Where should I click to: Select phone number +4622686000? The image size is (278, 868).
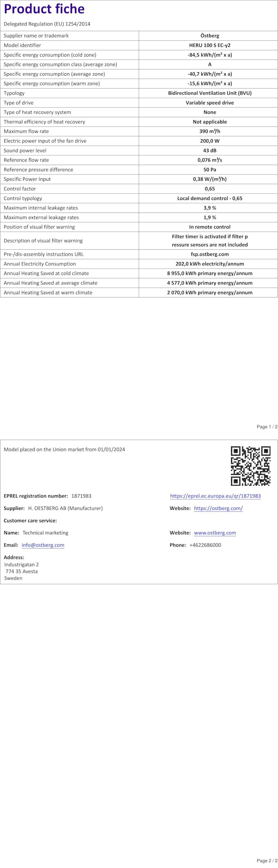coord(205,545)
